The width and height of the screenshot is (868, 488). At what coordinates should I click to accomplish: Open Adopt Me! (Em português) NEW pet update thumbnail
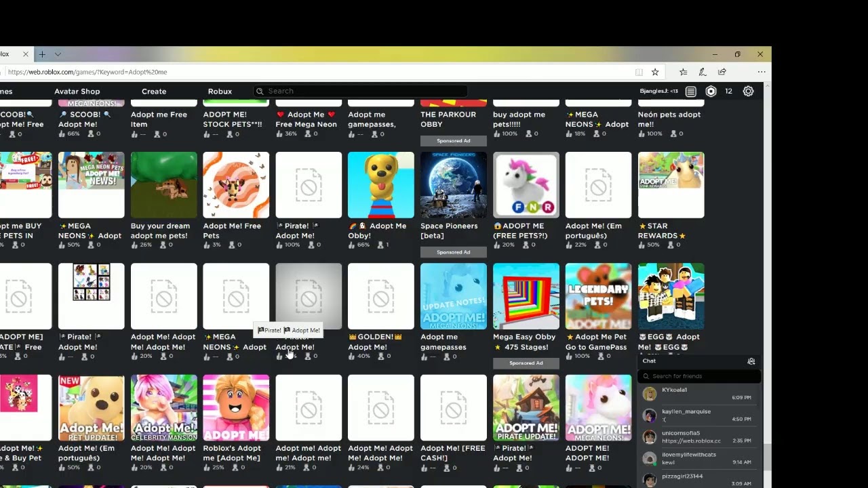(x=92, y=407)
